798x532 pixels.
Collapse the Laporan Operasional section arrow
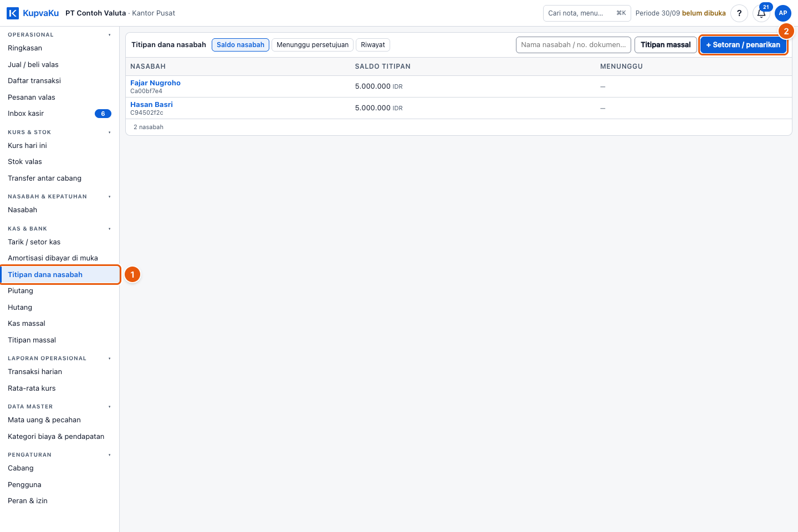[110, 359]
